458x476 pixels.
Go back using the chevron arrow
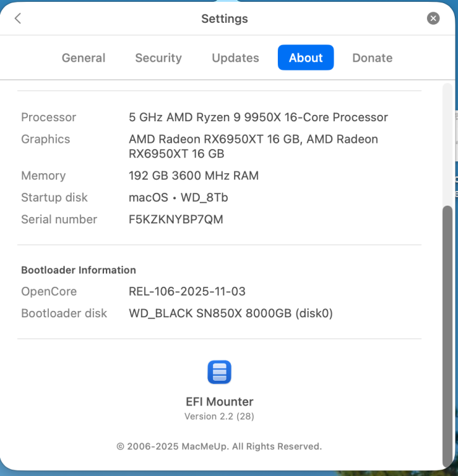click(18, 18)
